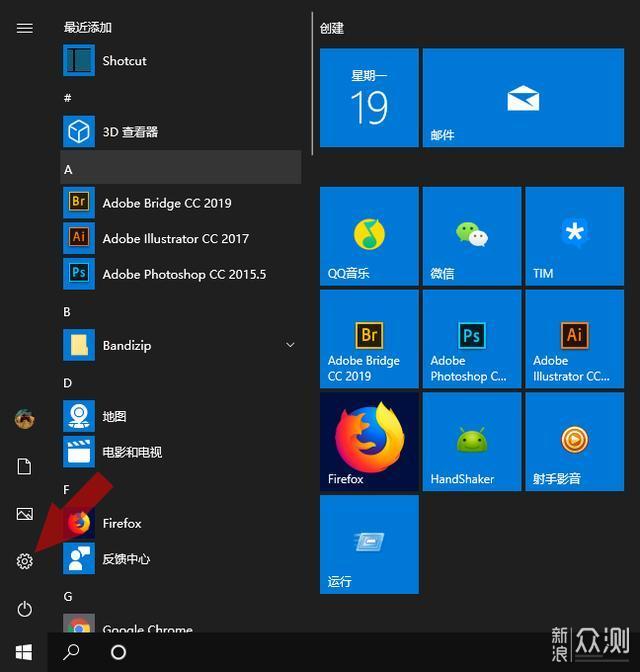
Task: Open the Power options button
Action: click(24, 609)
